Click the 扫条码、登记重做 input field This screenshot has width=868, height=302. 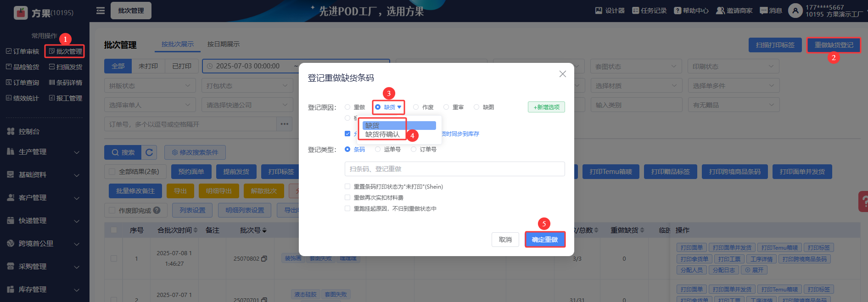point(454,169)
